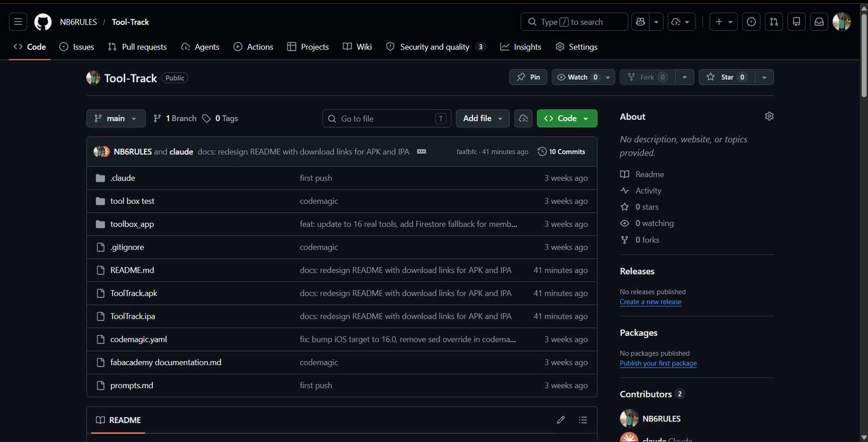
Task: Open the Copilot chat icon
Action: click(641, 22)
